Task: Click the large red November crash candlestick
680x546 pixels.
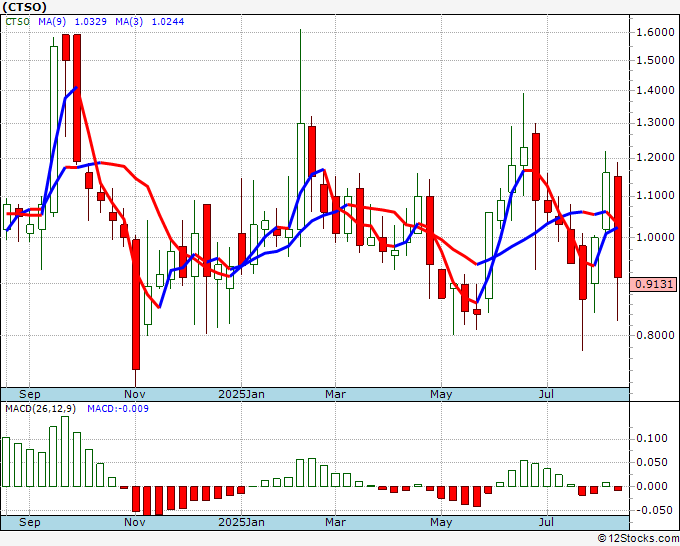Action: (136, 304)
